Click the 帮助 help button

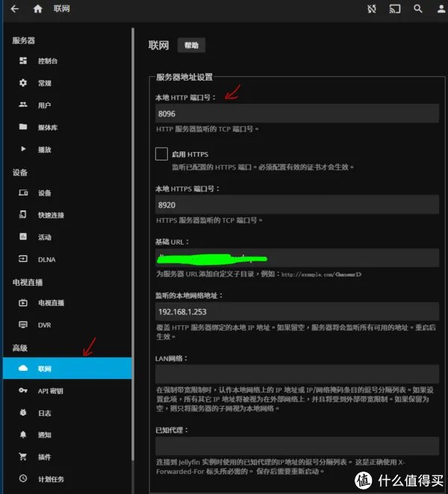coord(191,46)
